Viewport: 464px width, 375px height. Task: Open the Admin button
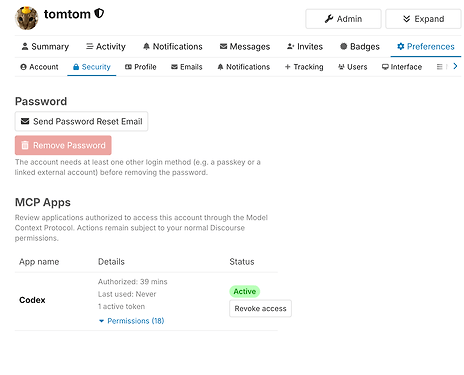click(x=343, y=19)
